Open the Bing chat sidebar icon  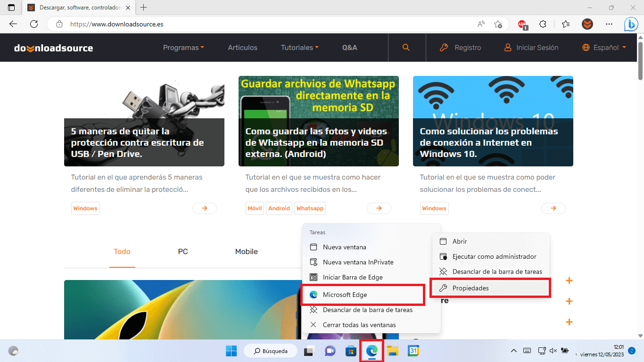(631, 24)
